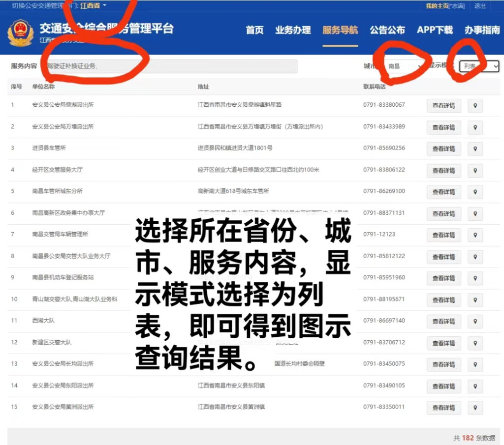Click the map pin beside 经开区交管服务大厅

[x=475, y=171]
